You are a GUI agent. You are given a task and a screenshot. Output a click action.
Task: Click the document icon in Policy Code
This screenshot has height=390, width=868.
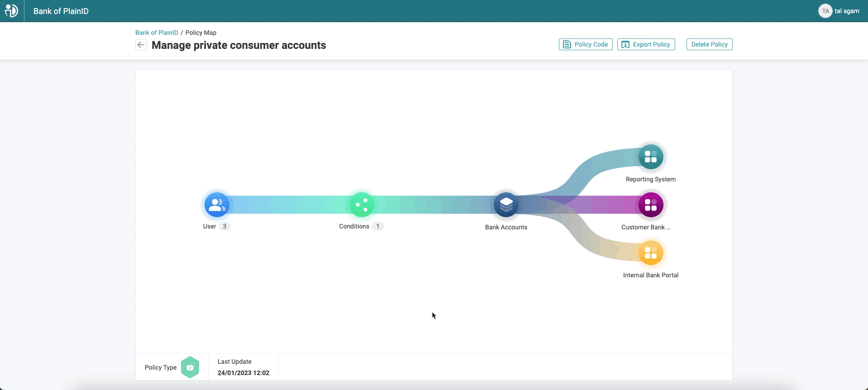(x=567, y=44)
